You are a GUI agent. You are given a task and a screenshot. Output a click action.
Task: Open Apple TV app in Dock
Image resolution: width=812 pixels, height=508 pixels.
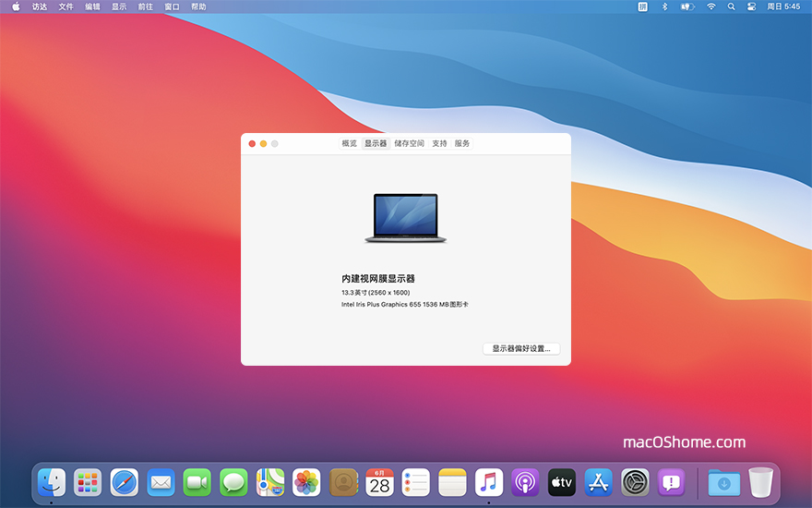click(562, 482)
